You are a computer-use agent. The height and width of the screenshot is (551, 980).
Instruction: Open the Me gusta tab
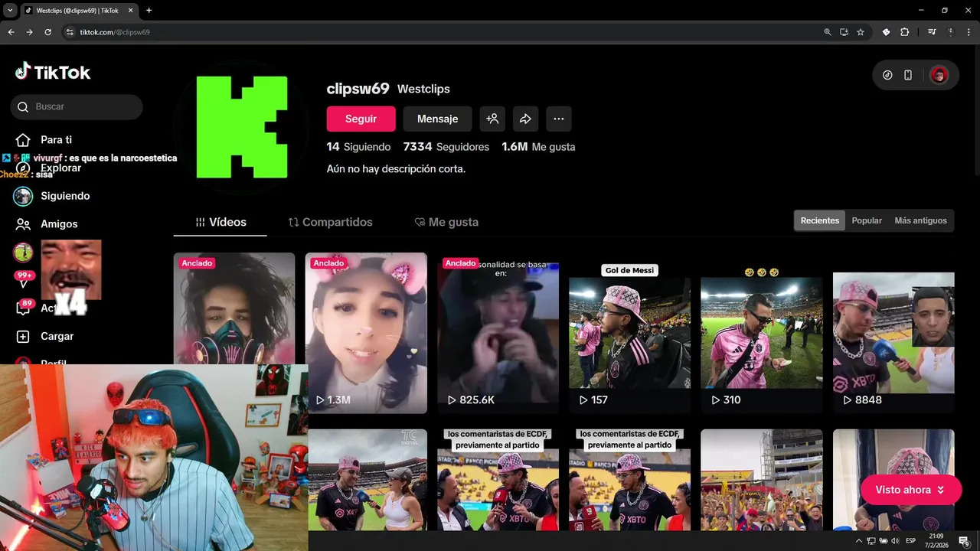click(x=446, y=222)
